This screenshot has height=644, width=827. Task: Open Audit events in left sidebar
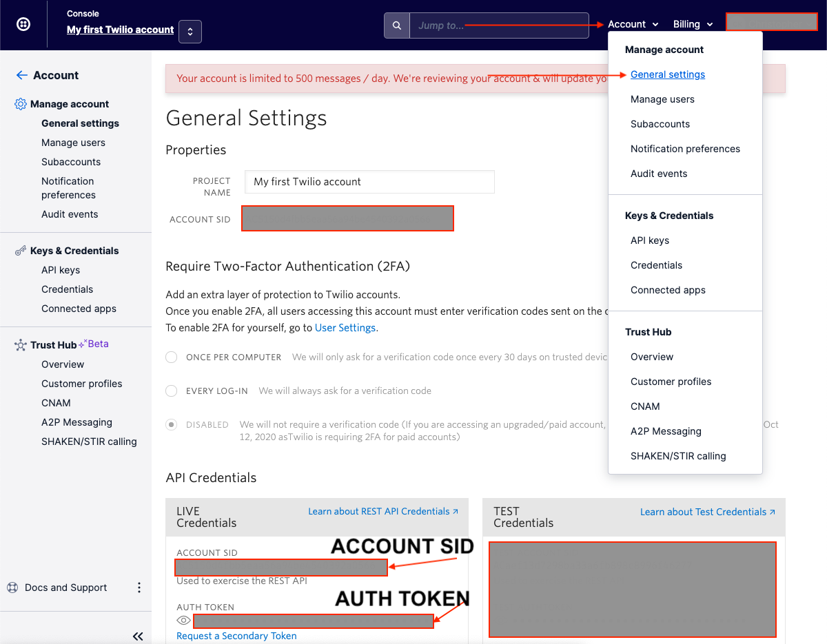coord(70,214)
